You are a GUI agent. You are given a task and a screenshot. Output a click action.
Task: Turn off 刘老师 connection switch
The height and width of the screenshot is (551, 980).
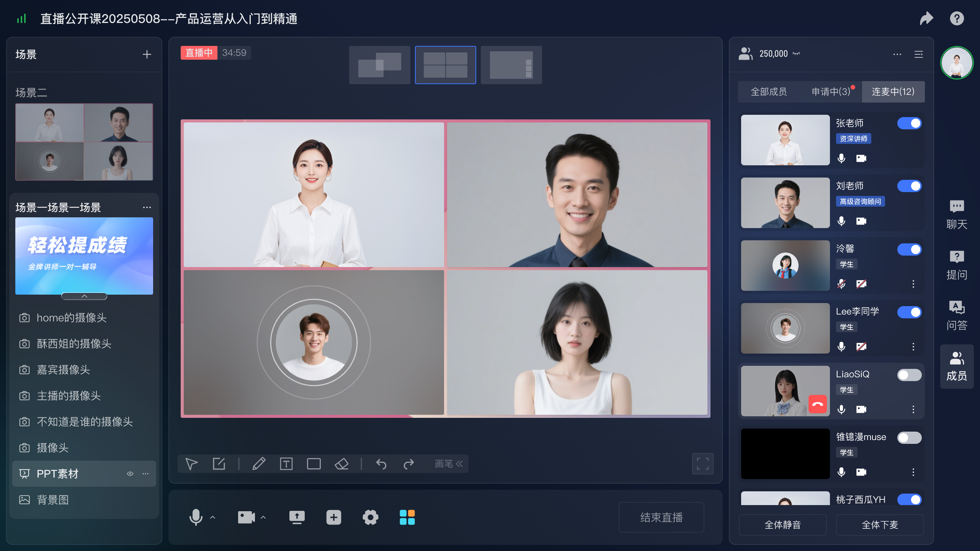pos(910,186)
